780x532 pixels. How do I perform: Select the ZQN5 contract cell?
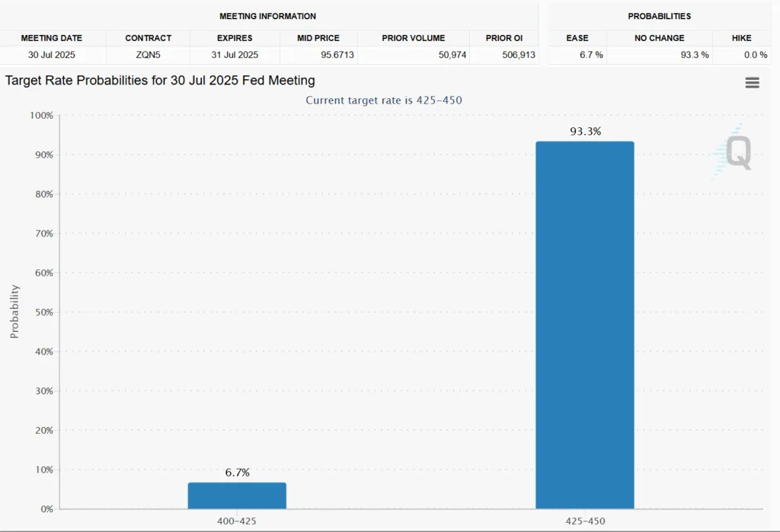[x=148, y=55]
